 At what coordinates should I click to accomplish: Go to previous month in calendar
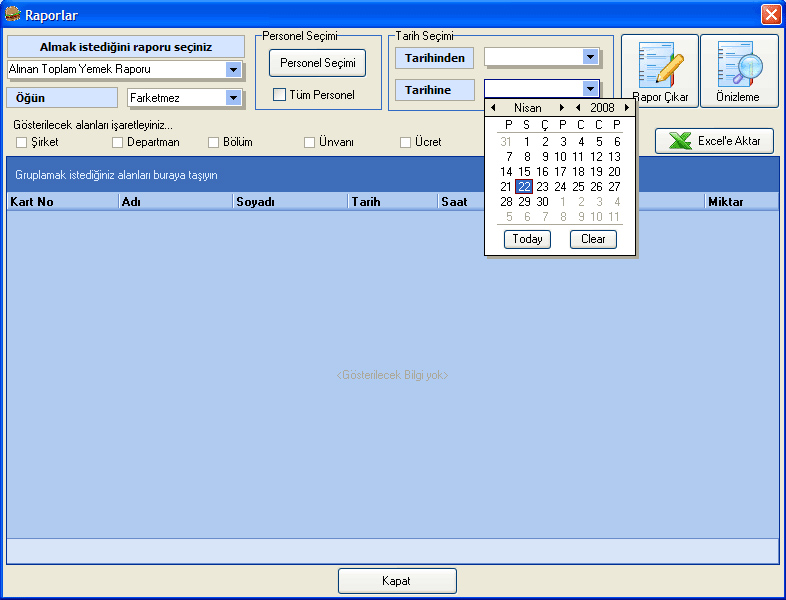(493, 107)
